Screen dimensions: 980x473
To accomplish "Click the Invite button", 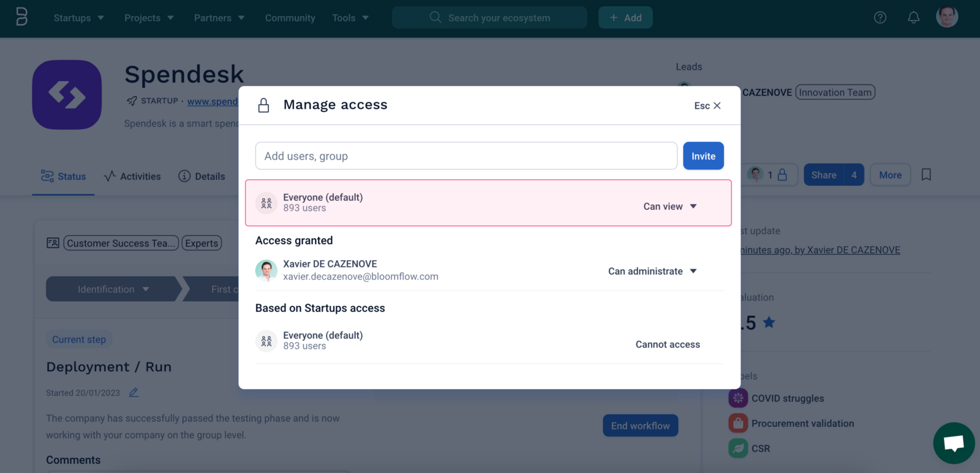I will [x=703, y=156].
